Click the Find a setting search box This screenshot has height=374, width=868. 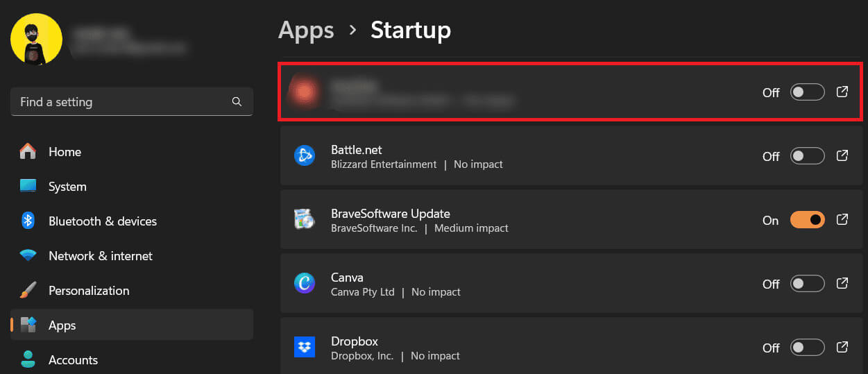pos(121,102)
